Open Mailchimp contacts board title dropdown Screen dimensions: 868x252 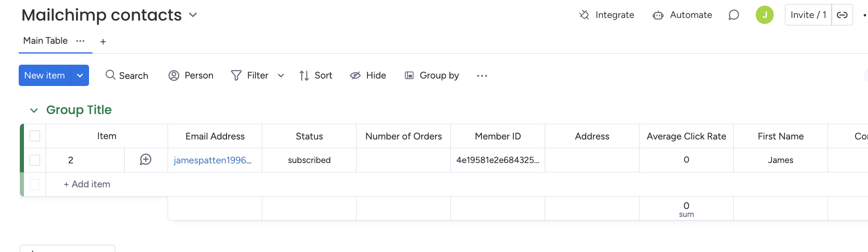point(193,15)
